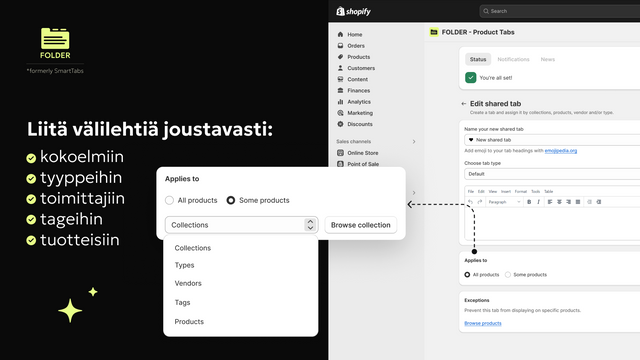Click the undo icon in editor toolbar
The height and width of the screenshot is (360, 640).
pos(471,202)
